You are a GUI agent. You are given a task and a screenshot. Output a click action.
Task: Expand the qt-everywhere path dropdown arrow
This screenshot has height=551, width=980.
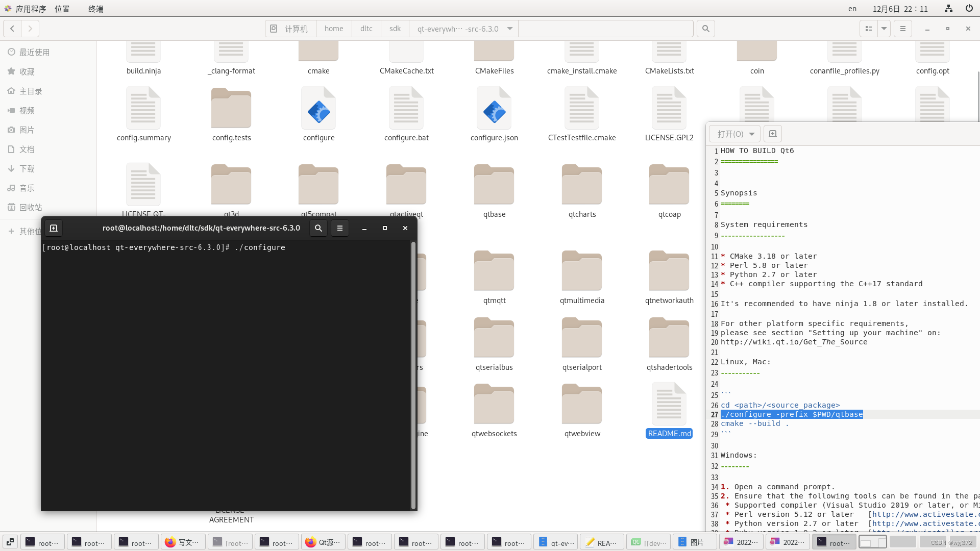tap(510, 29)
